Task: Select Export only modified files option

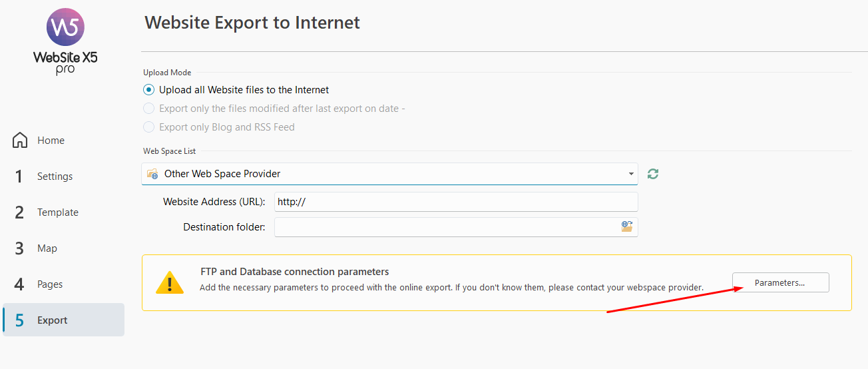Action: point(149,109)
